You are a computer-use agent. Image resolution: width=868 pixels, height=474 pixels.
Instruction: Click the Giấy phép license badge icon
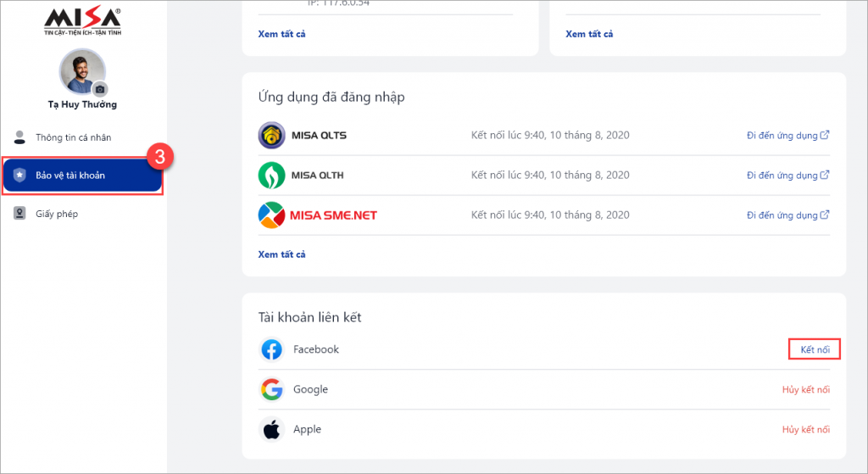pyautogui.click(x=19, y=213)
